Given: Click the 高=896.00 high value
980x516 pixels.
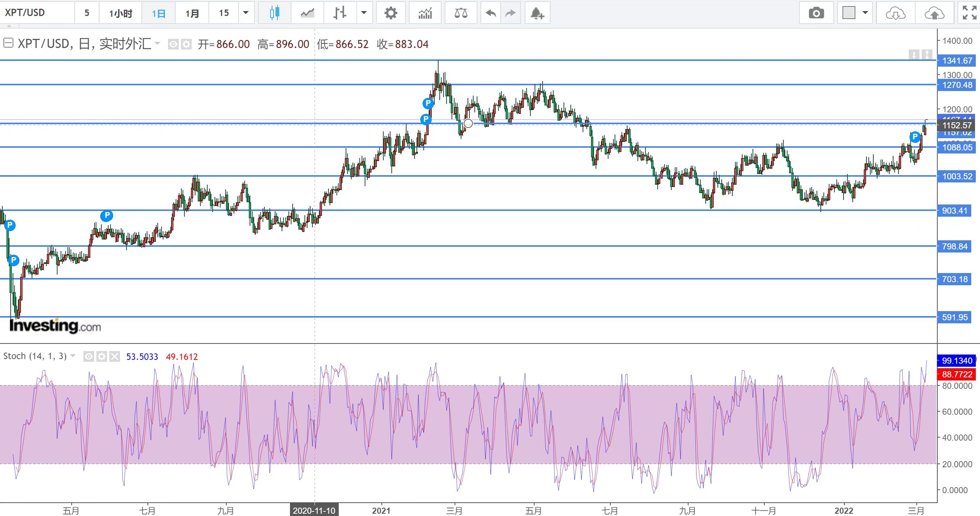Looking at the screenshot, I should [x=283, y=44].
